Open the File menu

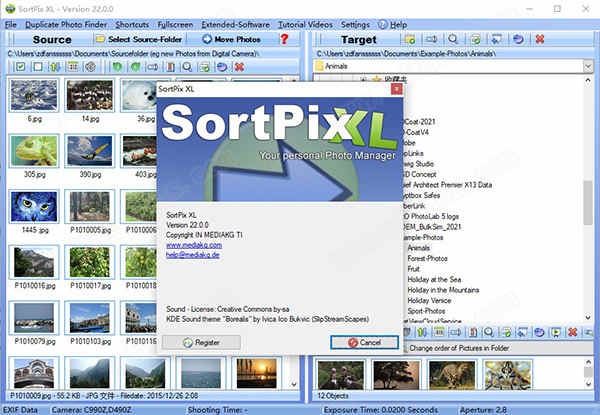pos(10,24)
